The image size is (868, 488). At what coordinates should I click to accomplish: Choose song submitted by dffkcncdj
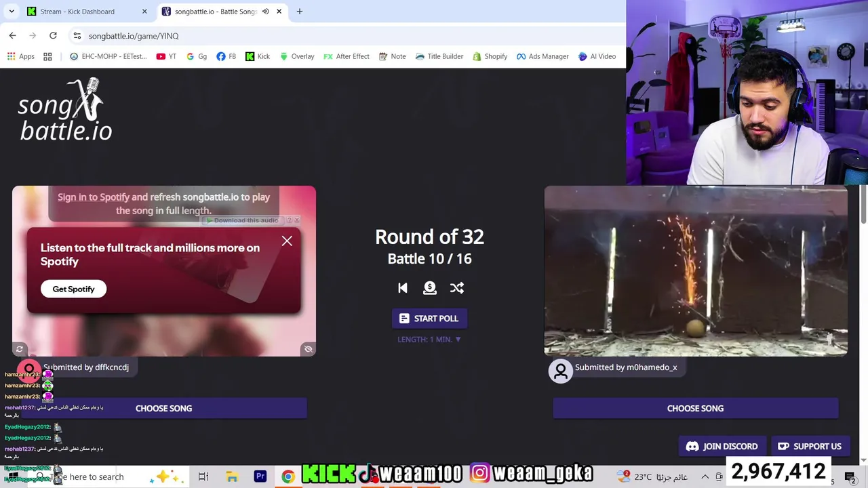(x=163, y=408)
